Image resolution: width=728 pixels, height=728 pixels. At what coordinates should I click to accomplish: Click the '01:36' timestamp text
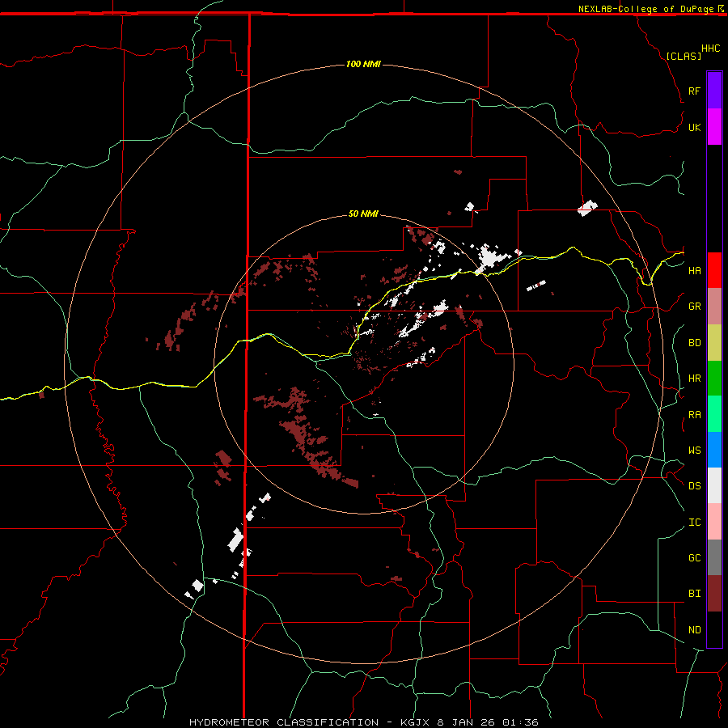pos(520,722)
